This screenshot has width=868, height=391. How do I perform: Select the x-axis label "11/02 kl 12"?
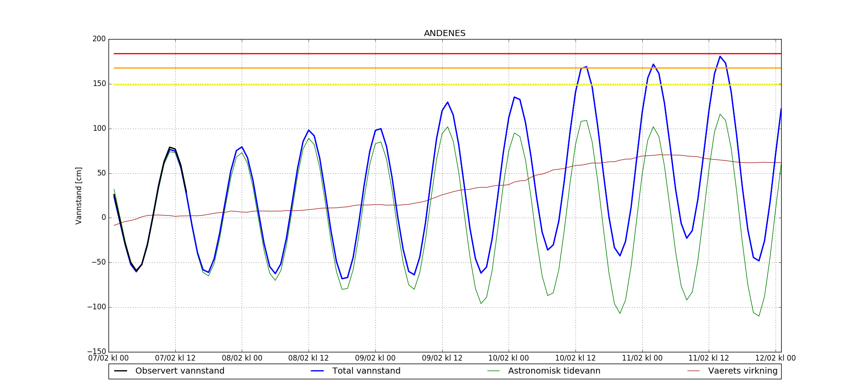709,358
